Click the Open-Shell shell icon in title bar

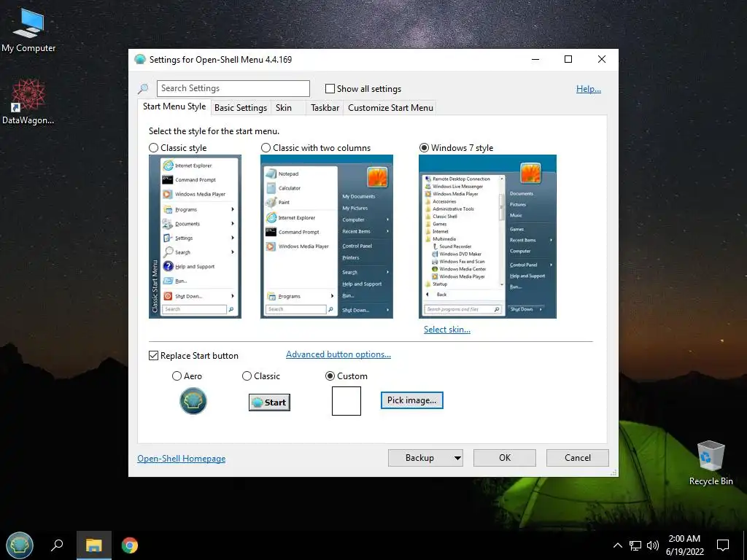click(x=139, y=60)
